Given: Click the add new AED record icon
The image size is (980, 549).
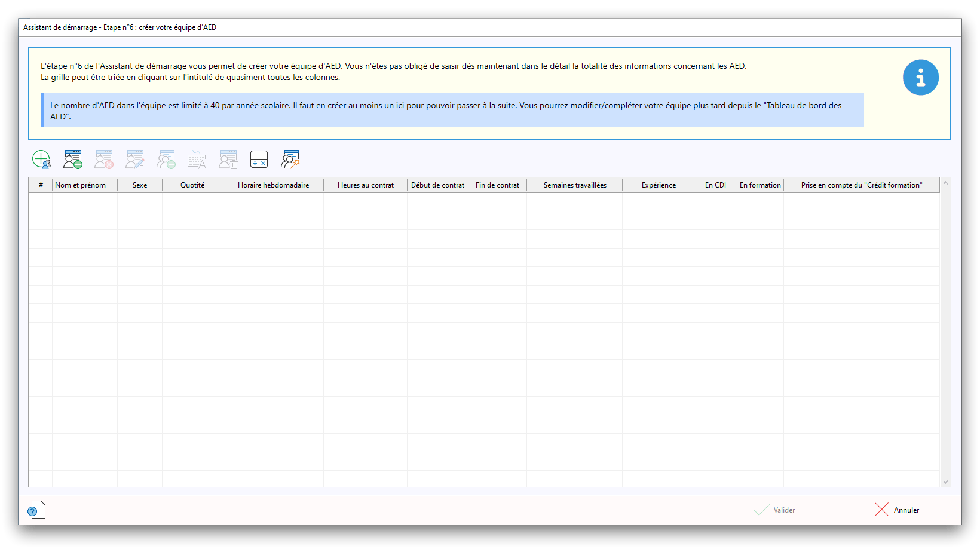Looking at the screenshot, I should pos(73,160).
